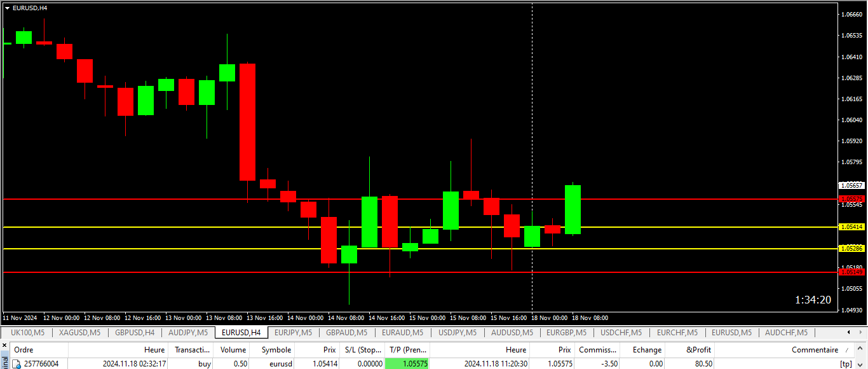Go to the AUDJPY,M5 chart tab
Screen dimensions: 868x369
pos(187,333)
